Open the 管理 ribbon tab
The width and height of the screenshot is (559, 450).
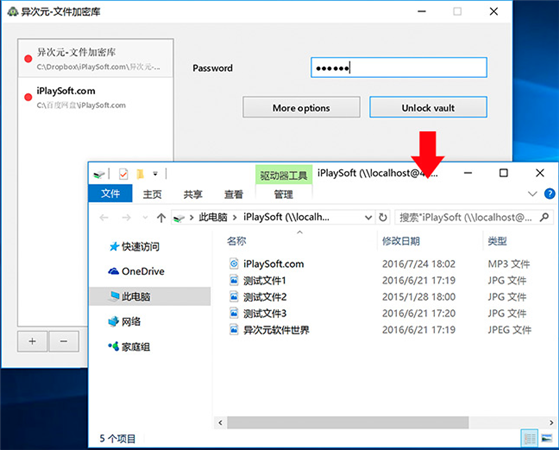[283, 194]
